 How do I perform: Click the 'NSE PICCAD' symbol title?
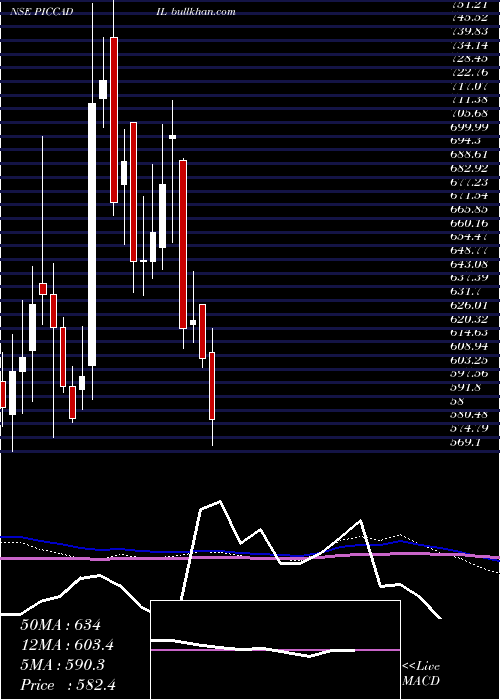[42, 12]
